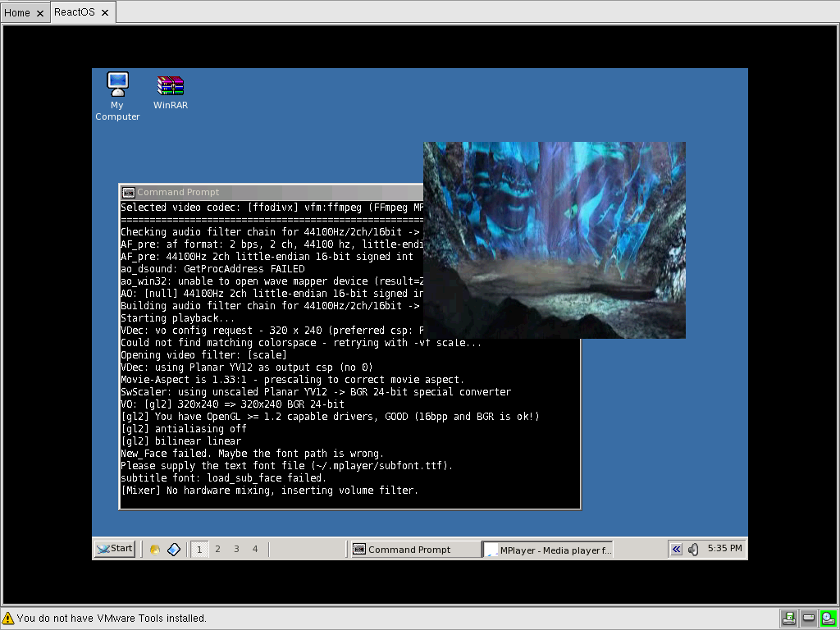Switch to virtual desktop 2
The width and height of the screenshot is (840, 630).
(x=217, y=549)
